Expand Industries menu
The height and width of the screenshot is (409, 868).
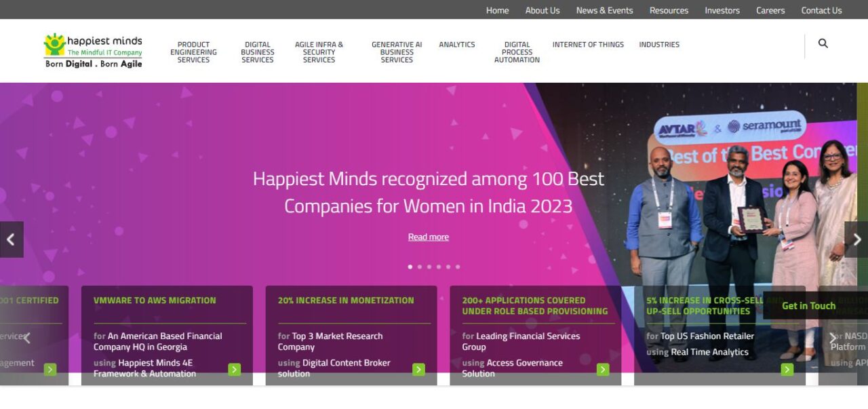(659, 45)
